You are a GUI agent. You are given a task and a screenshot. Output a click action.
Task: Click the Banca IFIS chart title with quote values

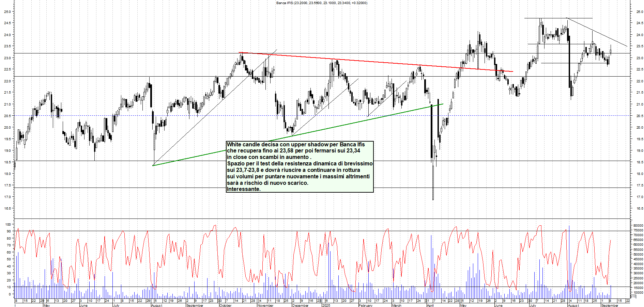[322, 3]
